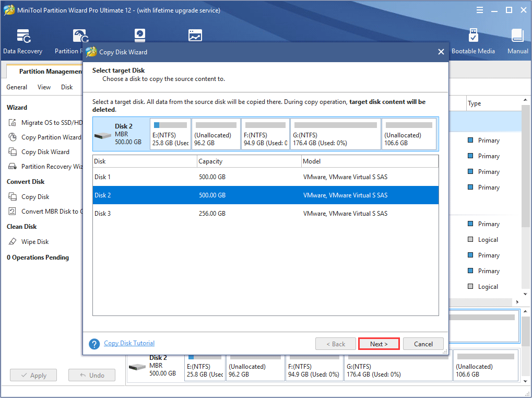Click the Disk column header

click(145, 161)
